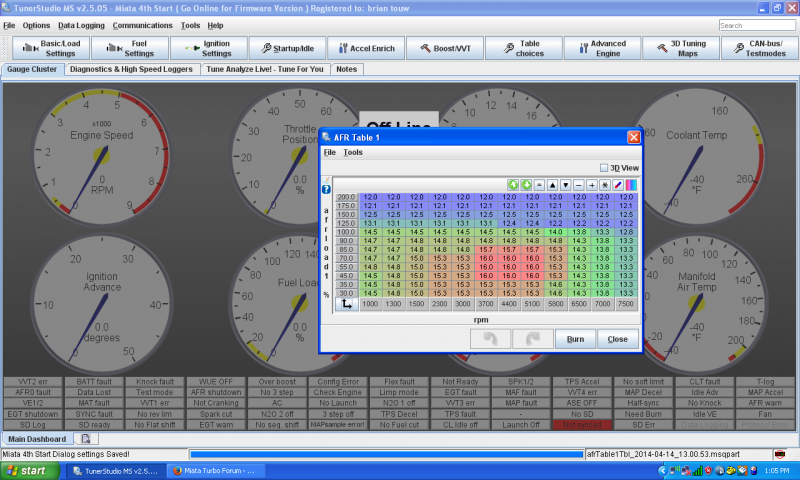Image resolution: width=800 pixels, height=480 pixels.
Task: Click the blue help question mark icon
Action: click(325, 189)
